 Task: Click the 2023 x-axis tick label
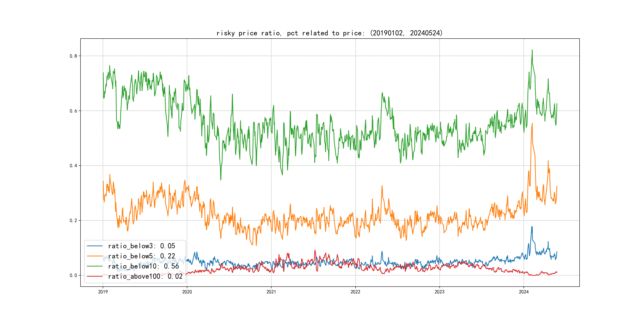(439, 292)
